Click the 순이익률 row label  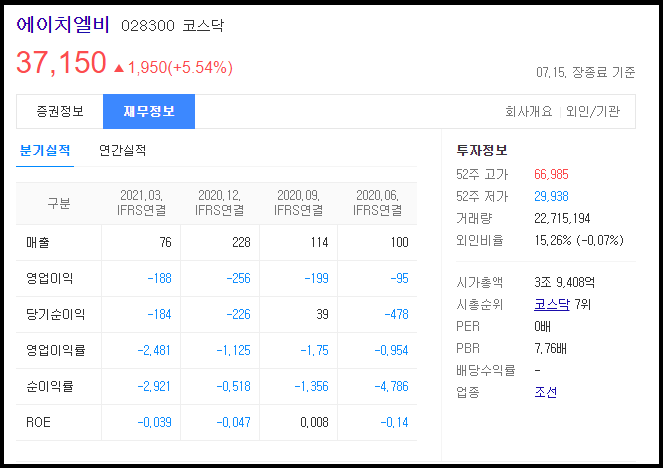point(49,386)
